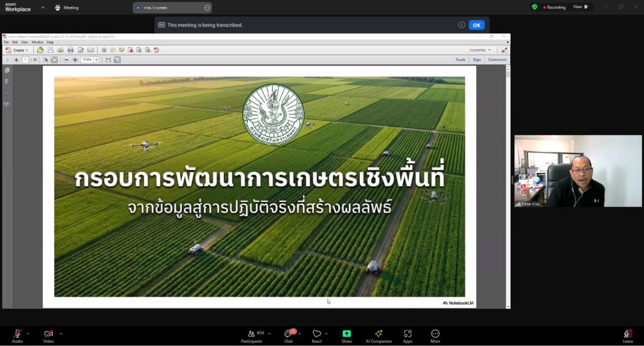Click OK on the transcription notice
Screen dimensions: 644x346
point(476,25)
